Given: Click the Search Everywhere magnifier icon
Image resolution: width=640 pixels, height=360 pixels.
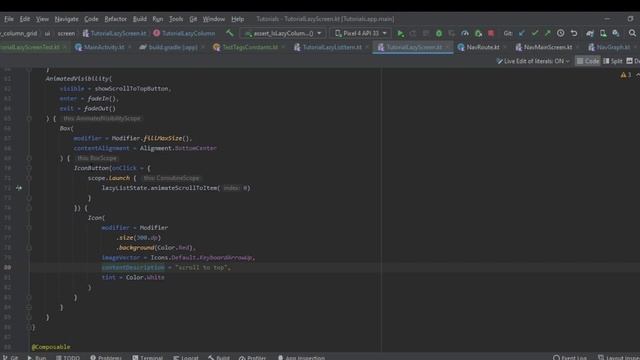Looking at the screenshot, I should click(632, 33).
